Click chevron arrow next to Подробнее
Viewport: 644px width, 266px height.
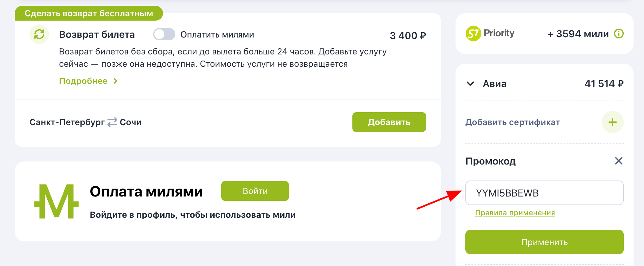(115, 81)
